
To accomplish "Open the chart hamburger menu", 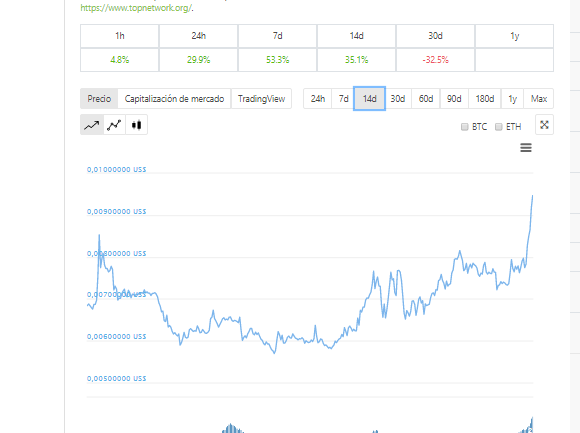I will tap(526, 148).
